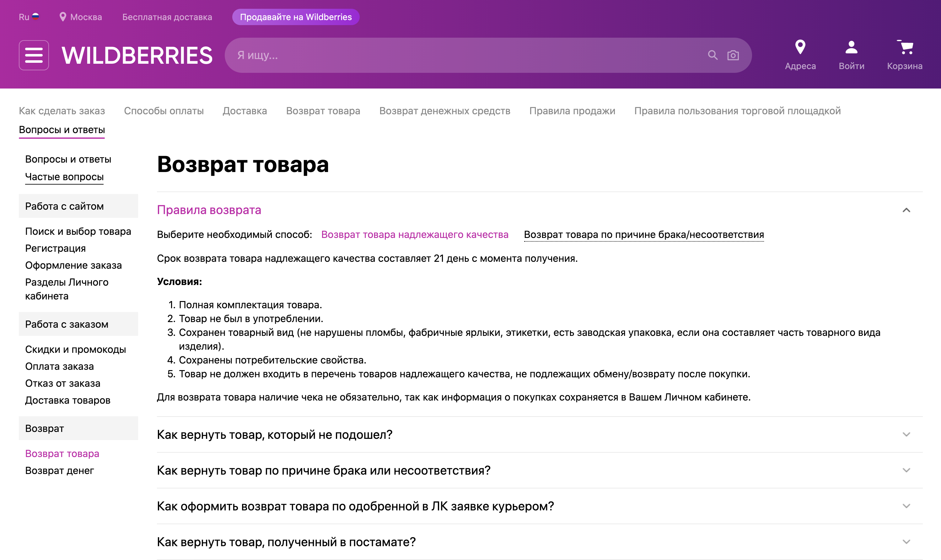Select Возврат товара по причине брака/несоответствия
This screenshot has height=560, width=941.
click(644, 235)
